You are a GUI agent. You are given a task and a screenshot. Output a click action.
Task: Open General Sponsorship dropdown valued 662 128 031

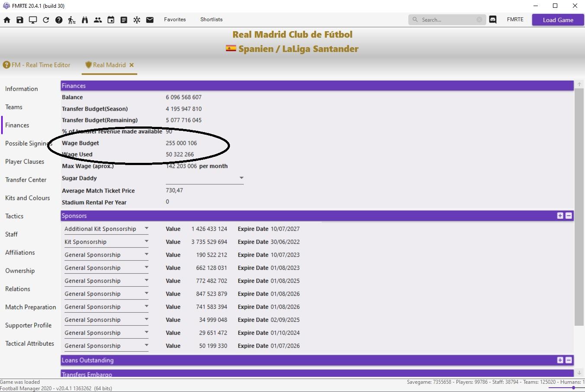[107, 268]
